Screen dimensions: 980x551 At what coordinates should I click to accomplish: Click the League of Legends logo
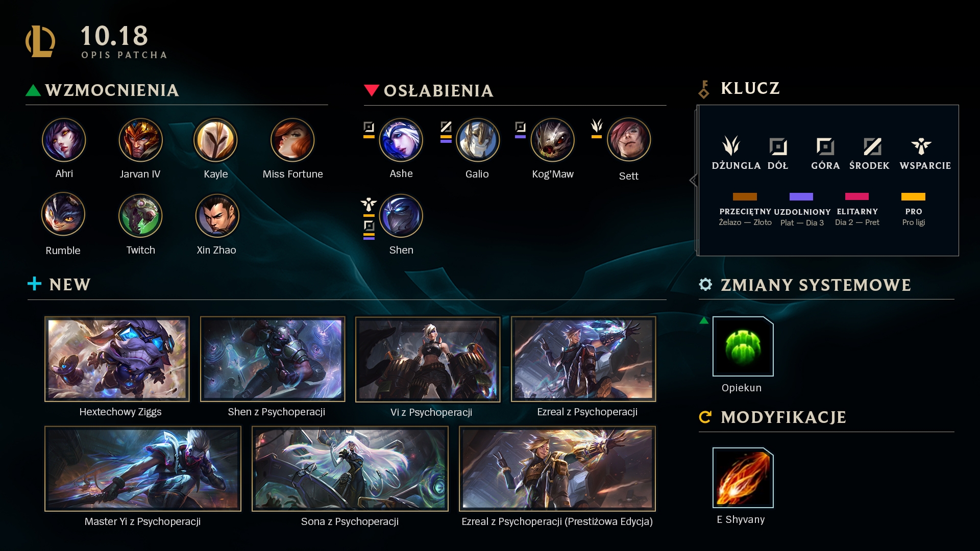[x=40, y=41]
